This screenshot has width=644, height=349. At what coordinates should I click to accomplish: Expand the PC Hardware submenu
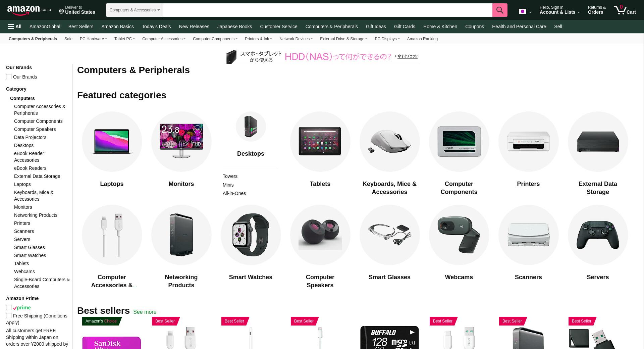[93, 39]
